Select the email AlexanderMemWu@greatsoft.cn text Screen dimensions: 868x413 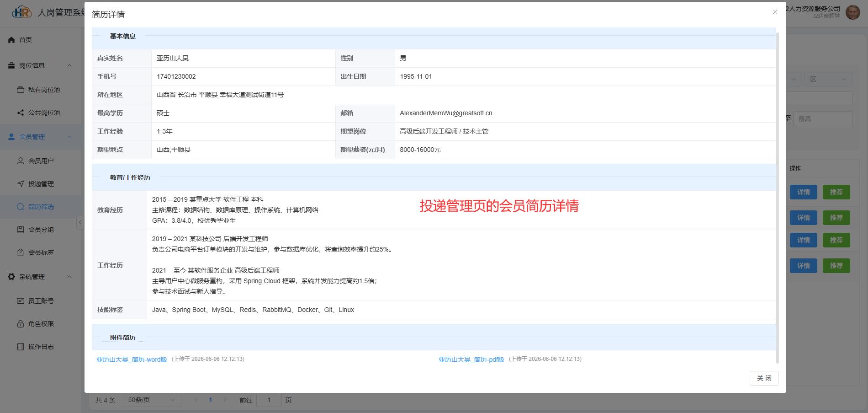(x=446, y=113)
